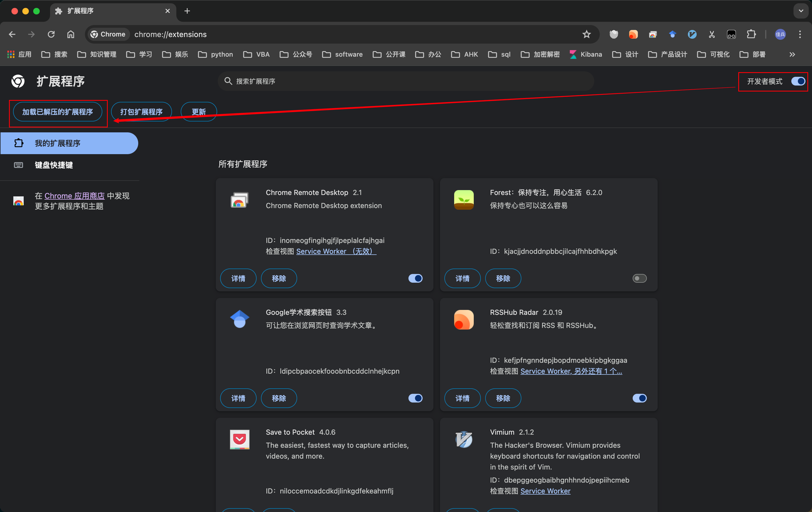Enable the Forest extension
The image size is (812, 512).
coord(639,278)
